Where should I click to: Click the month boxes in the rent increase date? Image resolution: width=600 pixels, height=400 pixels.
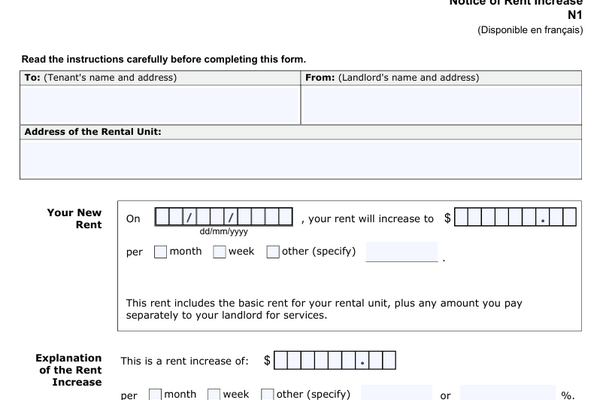210,217
